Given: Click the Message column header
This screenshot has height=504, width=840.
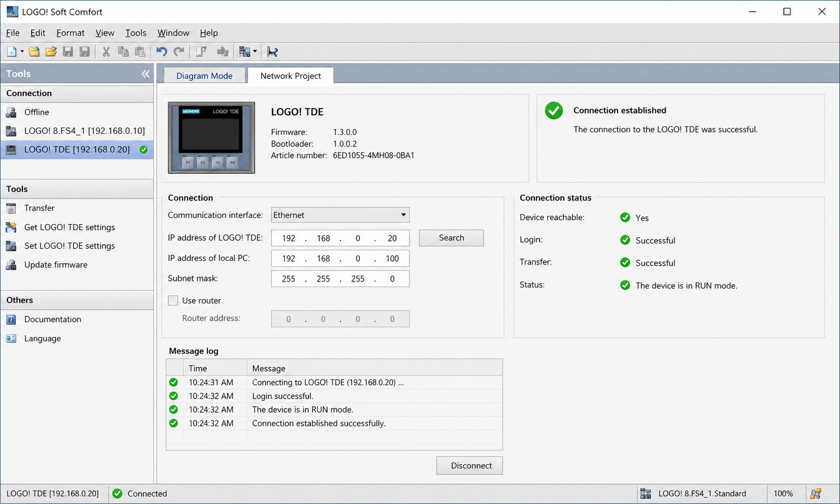Looking at the screenshot, I should point(375,368).
